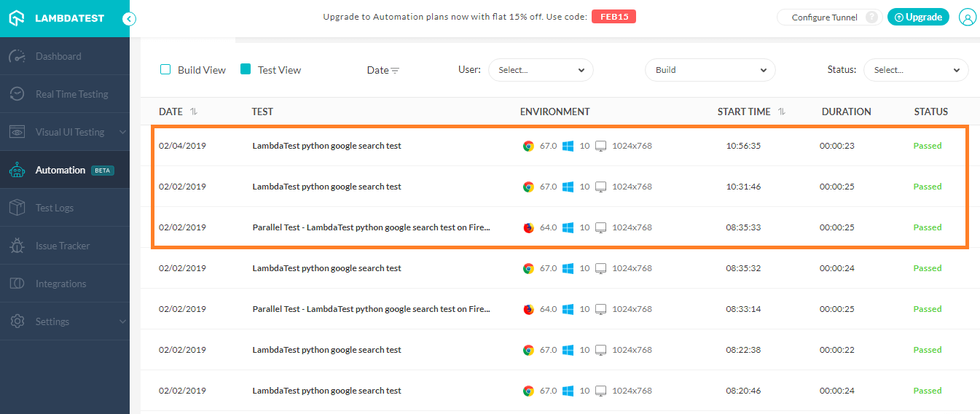Click the ENVIRONMENT column header
Viewport: 980px width, 414px height.
pos(555,112)
